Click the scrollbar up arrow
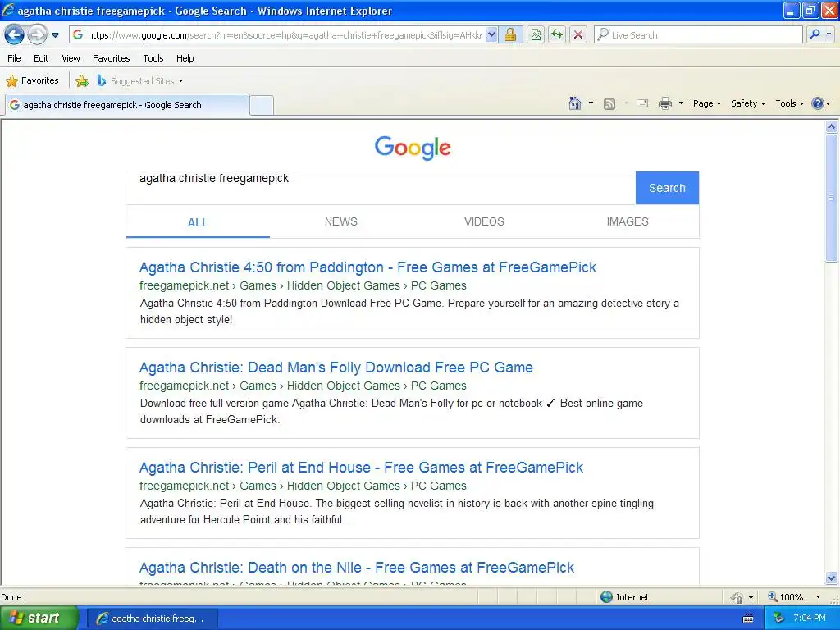This screenshot has height=630, width=840. coord(832,127)
